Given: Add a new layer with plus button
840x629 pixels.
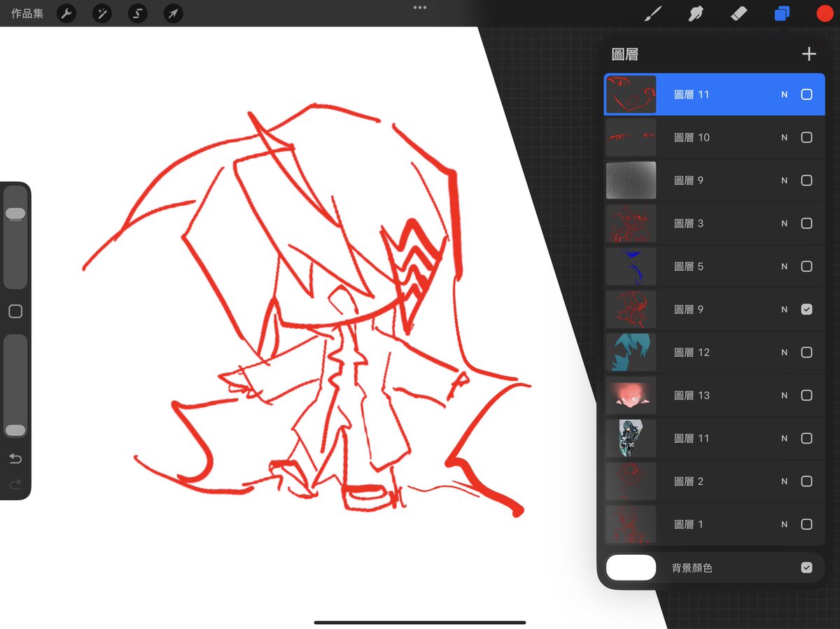Looking at the screenshot, I should click(809, 54).
